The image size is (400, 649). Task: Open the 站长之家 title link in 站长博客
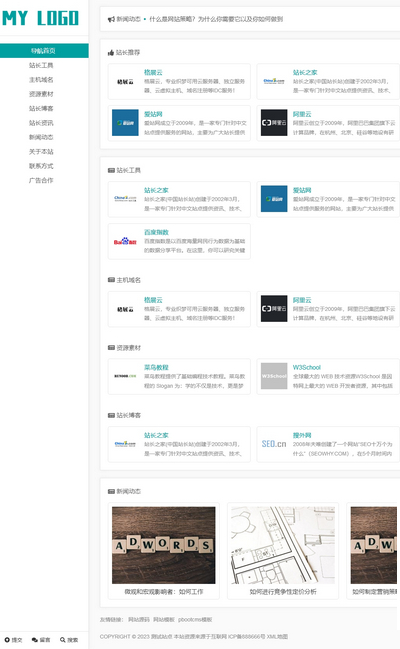(x=157, y=435)
